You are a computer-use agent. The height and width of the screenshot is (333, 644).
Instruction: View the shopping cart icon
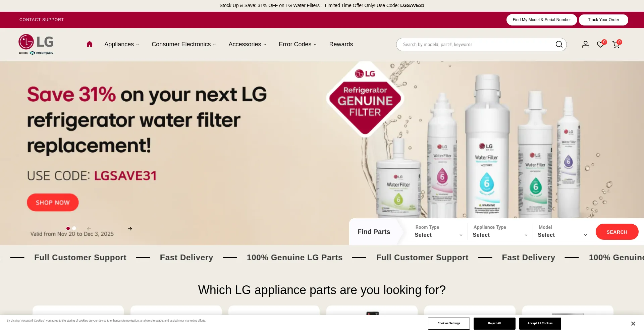[x=616, y=44]
